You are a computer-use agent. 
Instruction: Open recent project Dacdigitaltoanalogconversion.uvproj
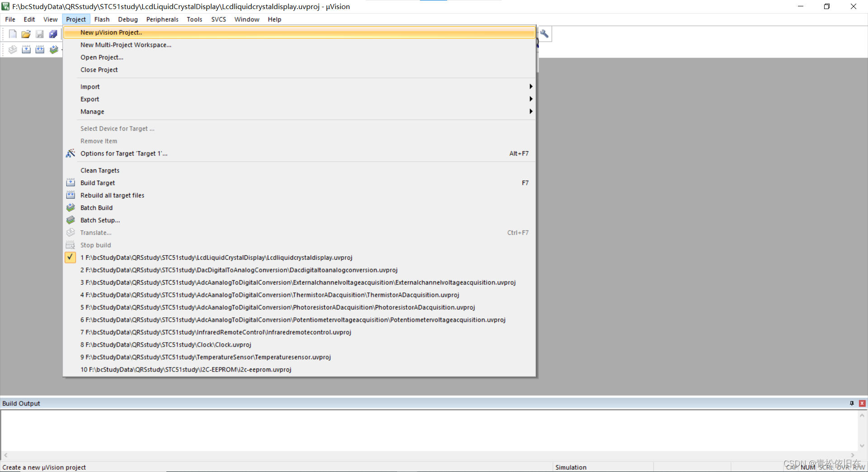click(x=299, y=270)
